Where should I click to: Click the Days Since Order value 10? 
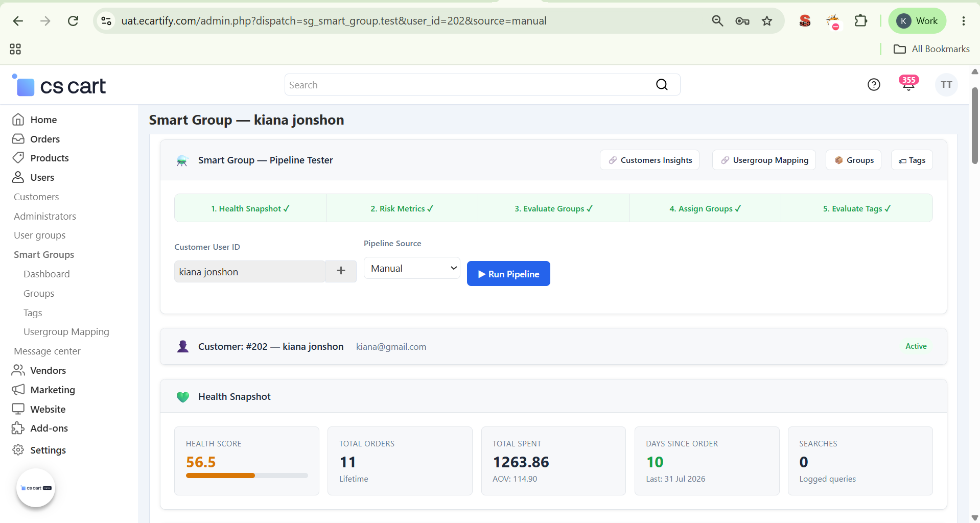coord(655,462)
